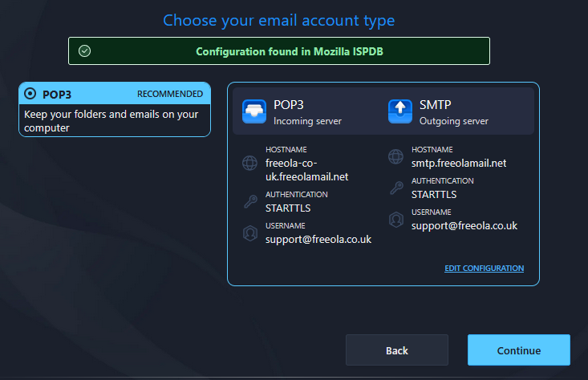The image size is (588, 380).
Task: Open the Edit Configuration link
Action: (x=484, y=269)
